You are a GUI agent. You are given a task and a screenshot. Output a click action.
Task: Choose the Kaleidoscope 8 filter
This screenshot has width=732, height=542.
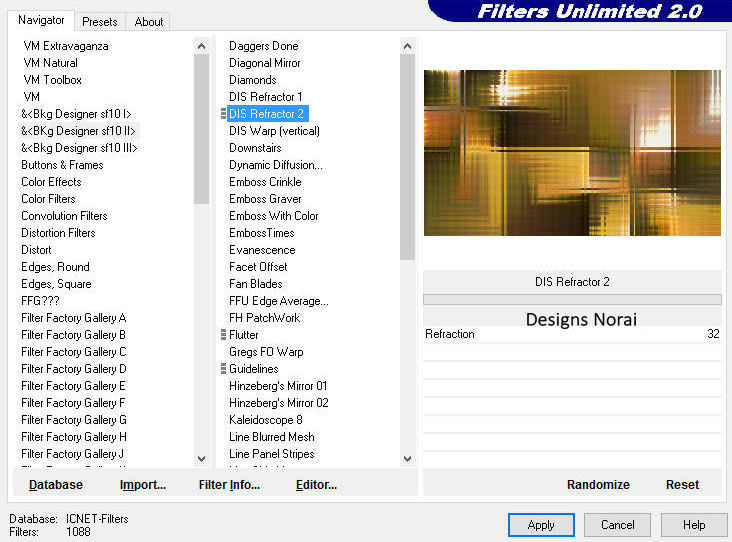pyautogui.click(x=265, y=420)
